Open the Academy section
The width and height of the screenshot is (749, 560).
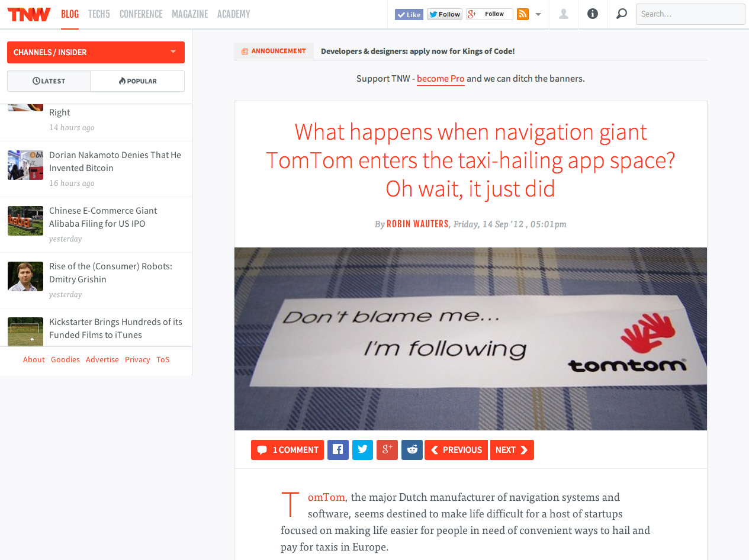[233, 14]
